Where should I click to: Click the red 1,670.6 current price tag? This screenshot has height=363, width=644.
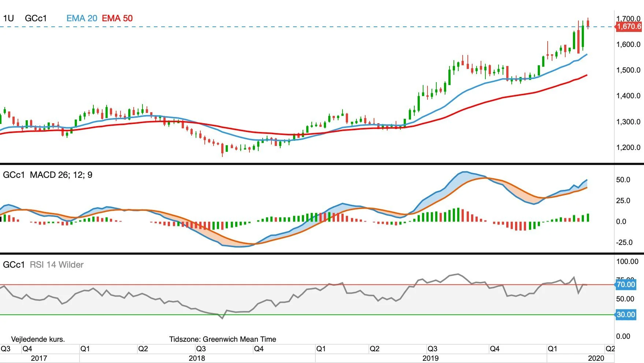click(x=629, y=26)
